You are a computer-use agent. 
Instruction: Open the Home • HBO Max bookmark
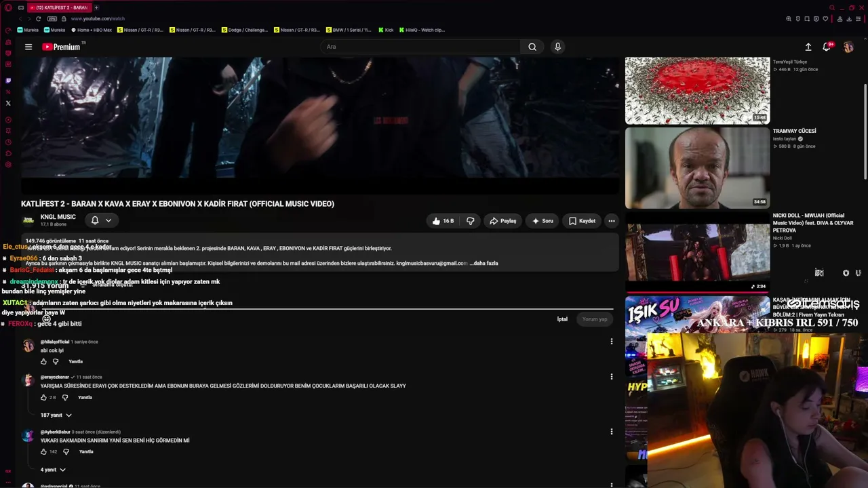(92, 30)
